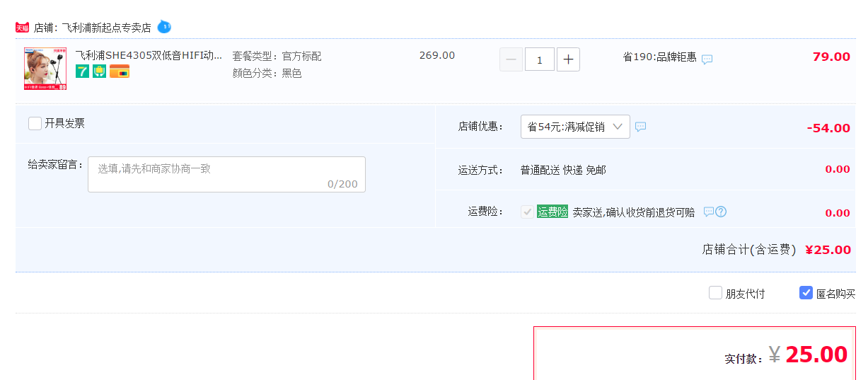Image resolution: width=868 pixels, height=380 pixels.
Task: Click the green shopping bag guarantee badge
Action: pos(100,71)
